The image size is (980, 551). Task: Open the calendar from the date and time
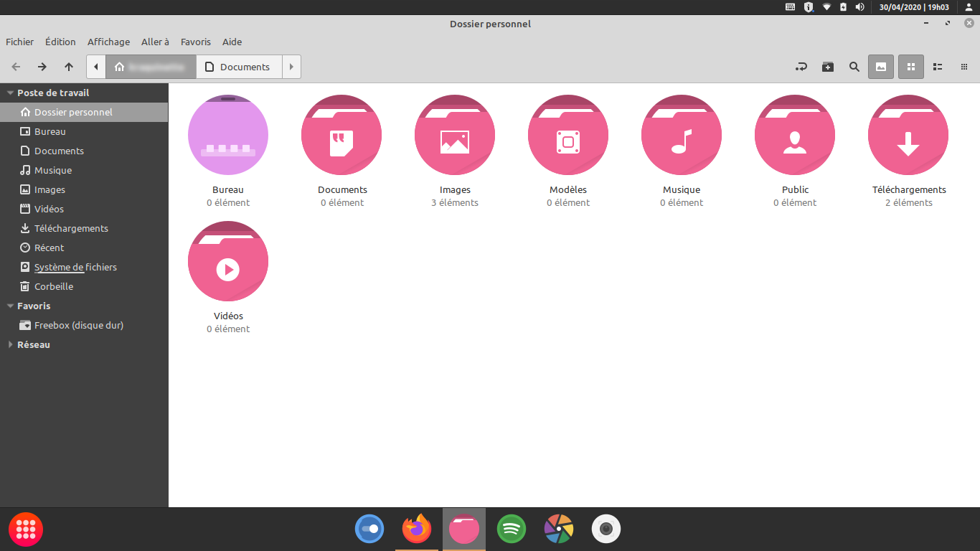914,7
